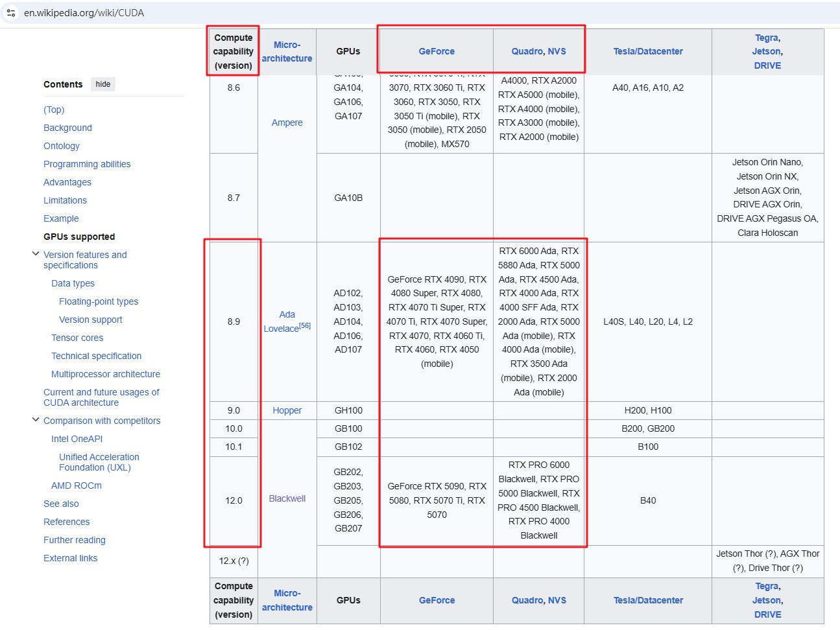Open Micro-architecture link in bottom header
The height and width of the screenshot is (630, 840).
click(287, 600)
